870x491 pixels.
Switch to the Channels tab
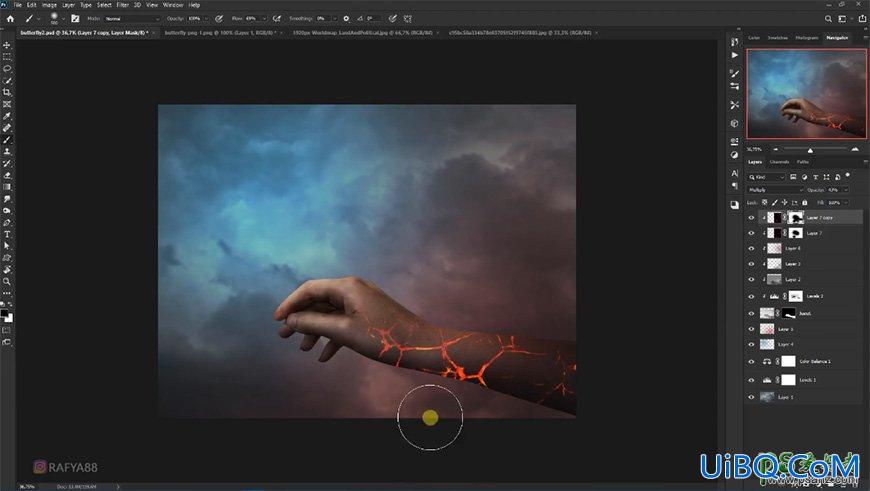click(x=779, y=162)
